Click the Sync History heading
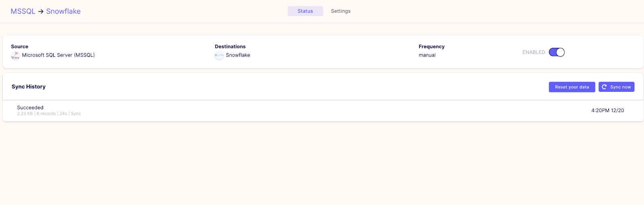Screen dimensions: 644x205 [x=29, y=87]
